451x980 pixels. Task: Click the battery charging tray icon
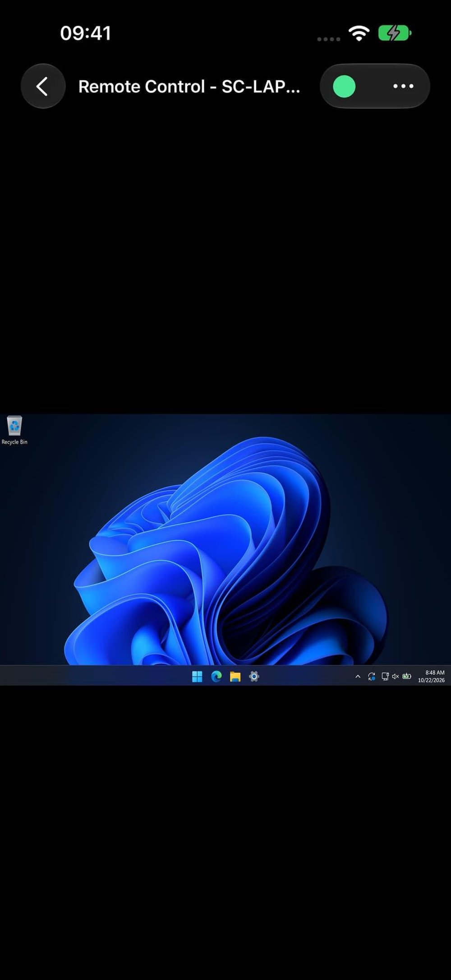(407, 676)
